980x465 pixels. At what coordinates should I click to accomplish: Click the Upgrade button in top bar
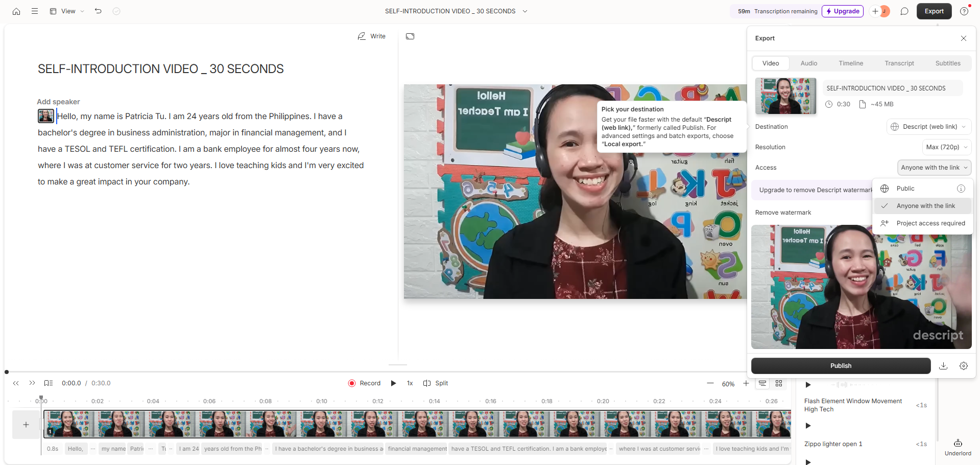843,11
